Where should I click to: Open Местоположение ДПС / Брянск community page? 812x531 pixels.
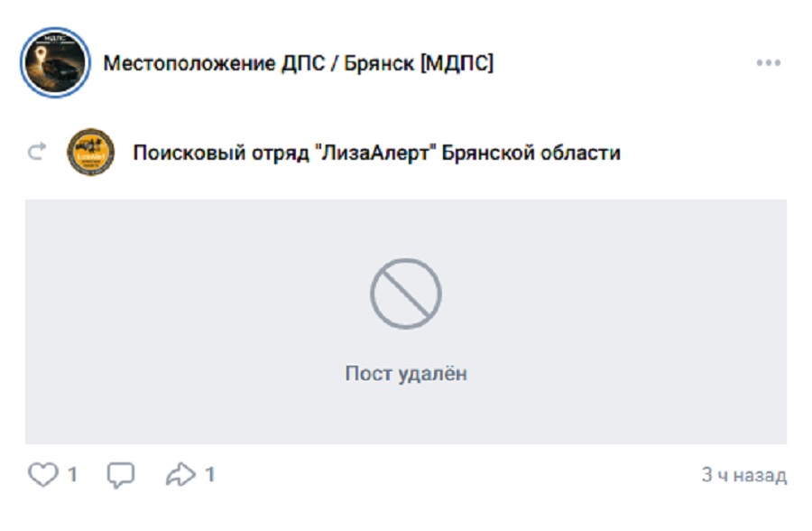[x=298, y=63]
